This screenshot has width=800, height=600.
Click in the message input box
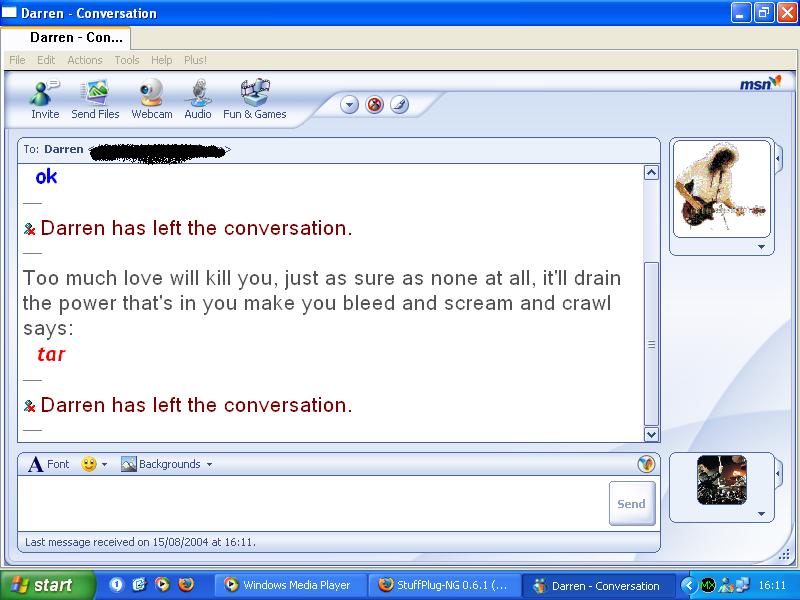coord(310,503)
